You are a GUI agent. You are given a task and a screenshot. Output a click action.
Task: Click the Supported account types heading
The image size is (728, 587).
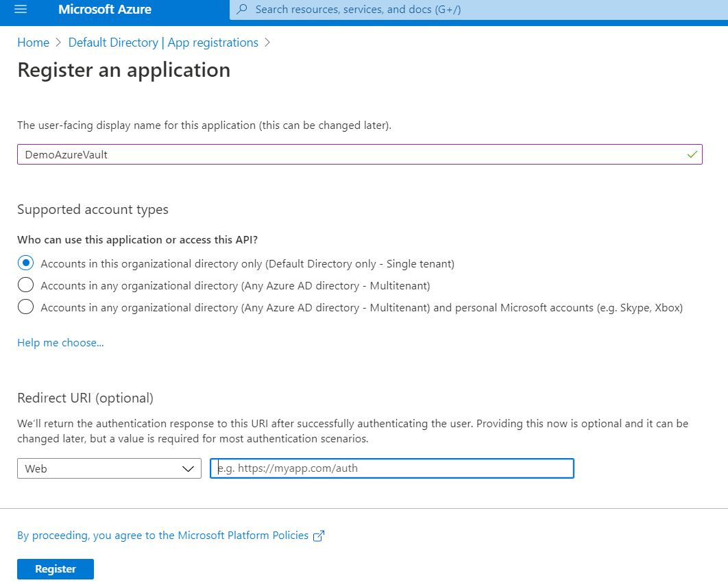point(93,209)
